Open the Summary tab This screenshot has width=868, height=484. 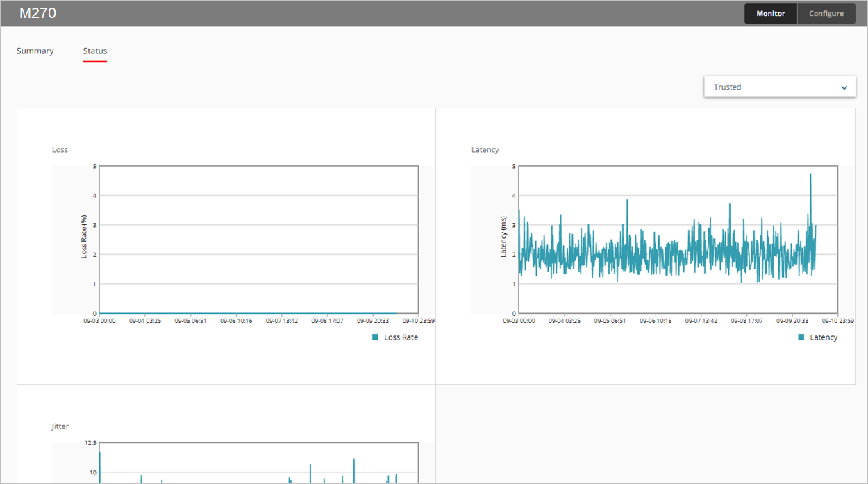pyautogui.click(x=35, y=51)
